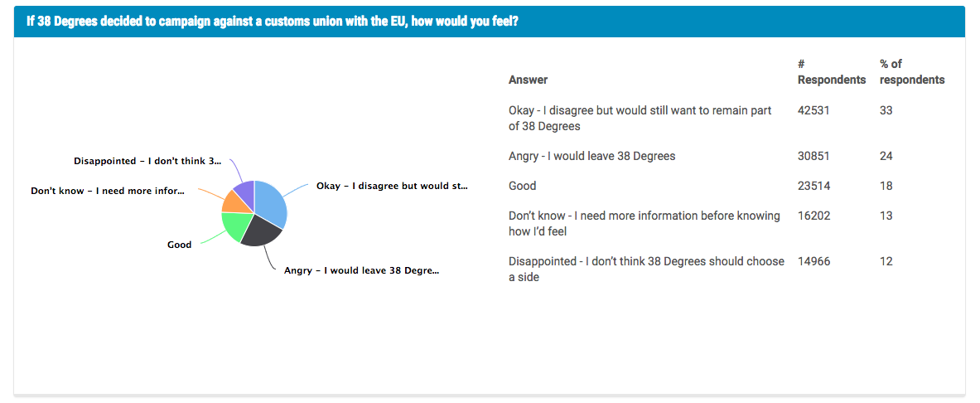
Task: Click the purple 'Disappointed' pie slice
Action: coord(244,191)
